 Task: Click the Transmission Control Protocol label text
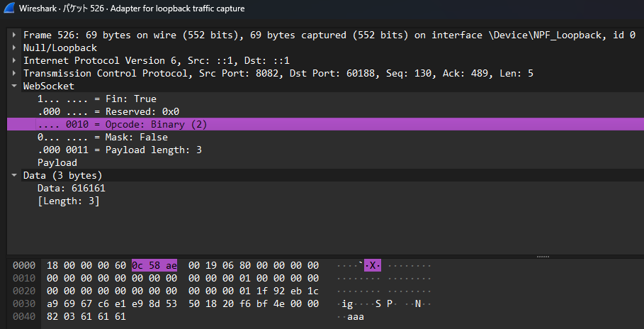278,73
